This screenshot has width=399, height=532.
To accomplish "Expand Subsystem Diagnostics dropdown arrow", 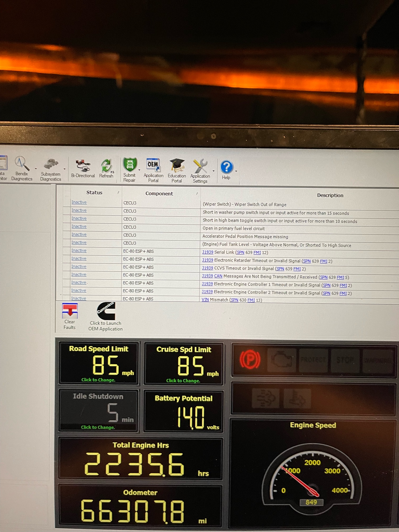I will point(64,169).
